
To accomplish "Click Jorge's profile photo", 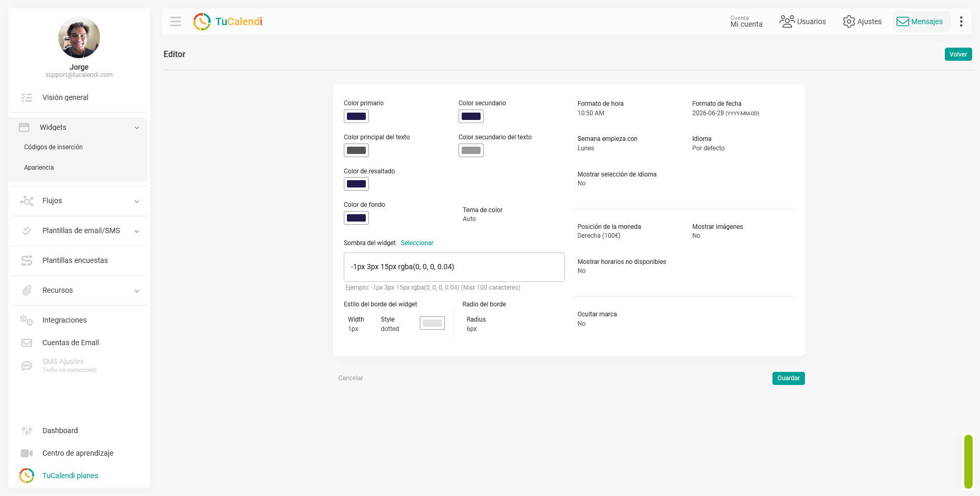I will [x=79, y=37].
